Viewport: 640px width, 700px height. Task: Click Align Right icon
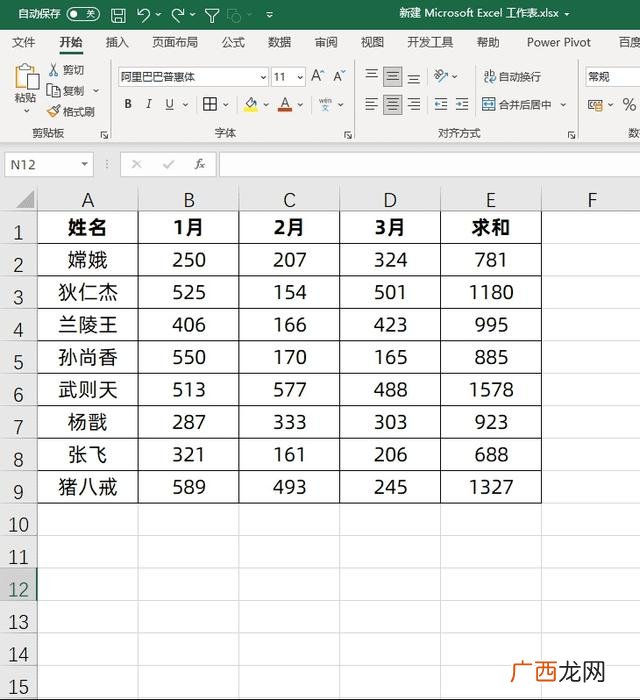[414, 104]
